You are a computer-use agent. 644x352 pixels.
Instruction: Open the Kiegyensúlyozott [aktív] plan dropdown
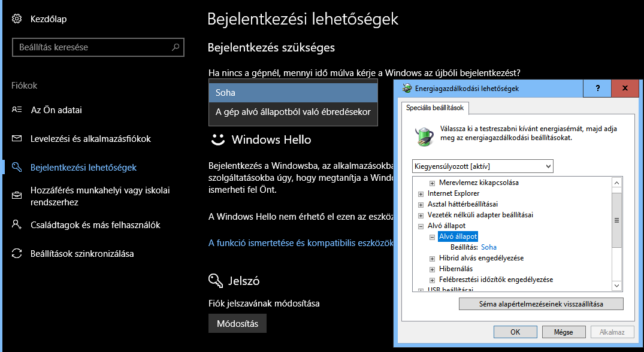[483, 166]
